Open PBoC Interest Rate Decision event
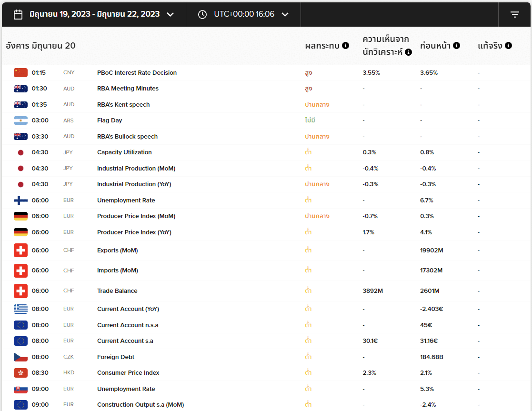The width and height of the screenshot is (532, 411). 137,73
